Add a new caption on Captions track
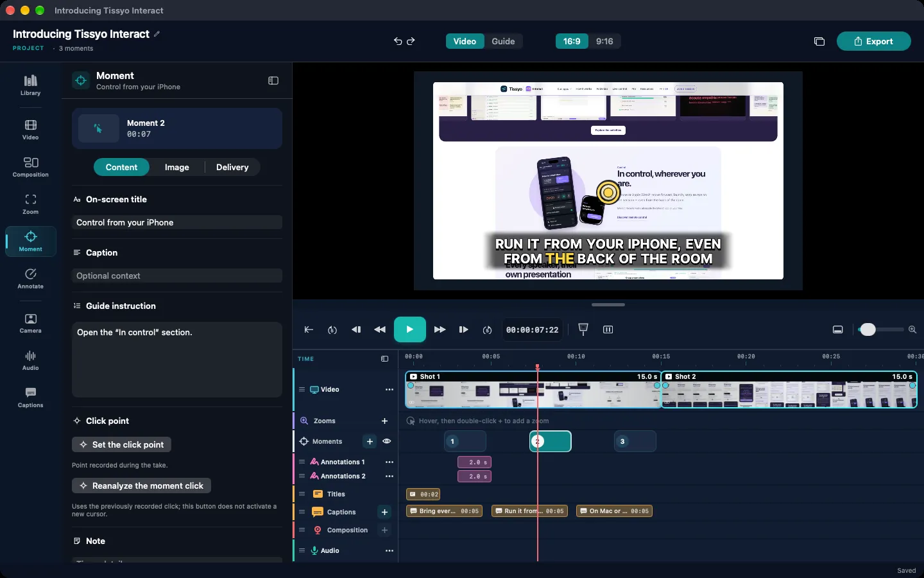 (x=385, y=512)
